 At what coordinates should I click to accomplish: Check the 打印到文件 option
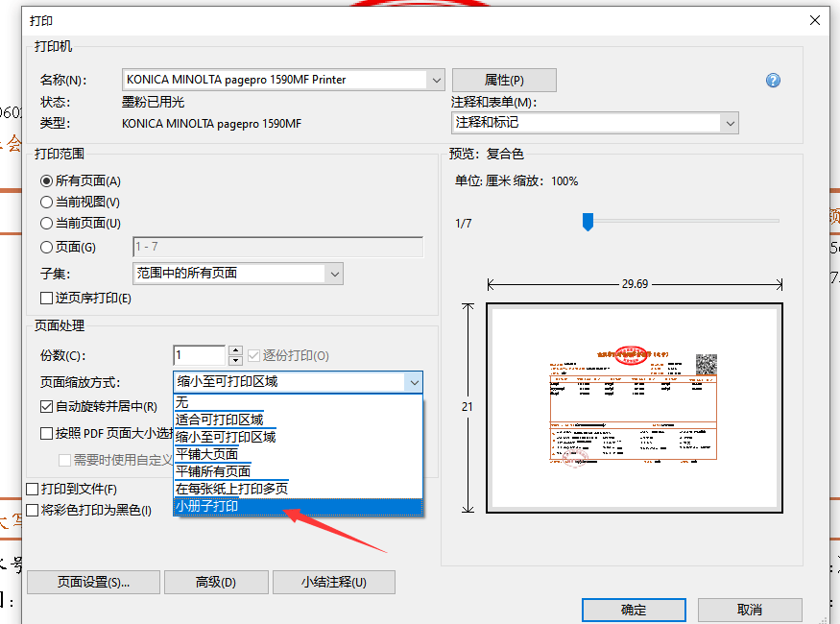(x=33, y=490)
